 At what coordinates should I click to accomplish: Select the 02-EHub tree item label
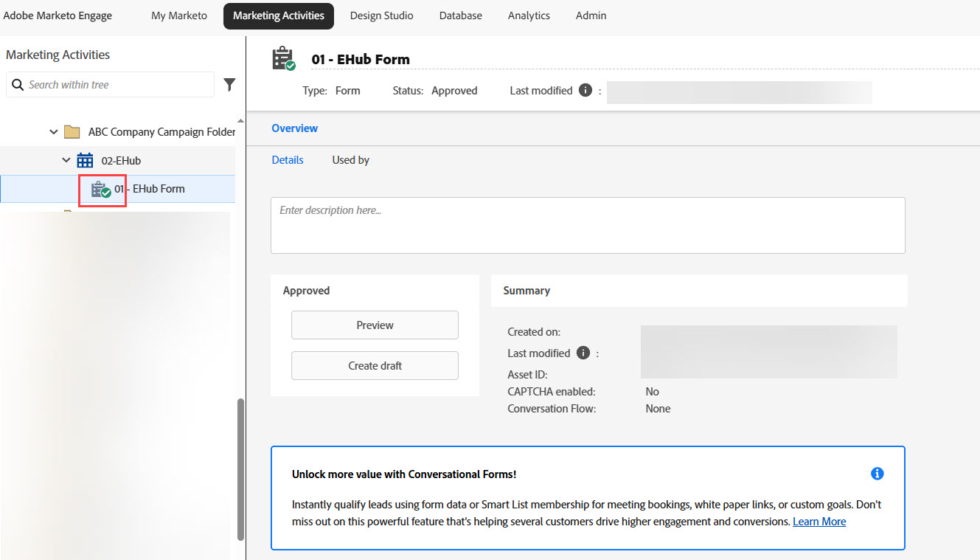coord(121,160)
